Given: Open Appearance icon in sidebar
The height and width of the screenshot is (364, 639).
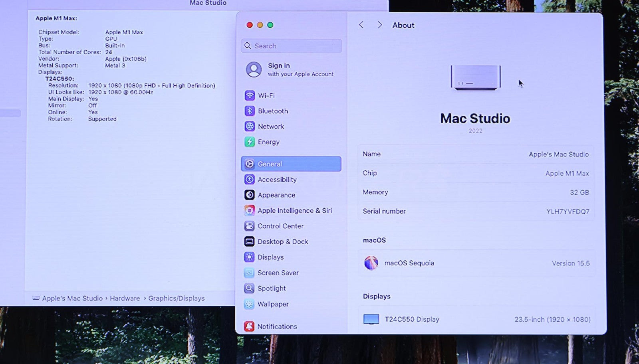Looking at the screenshot, I should tap(250, 195).
